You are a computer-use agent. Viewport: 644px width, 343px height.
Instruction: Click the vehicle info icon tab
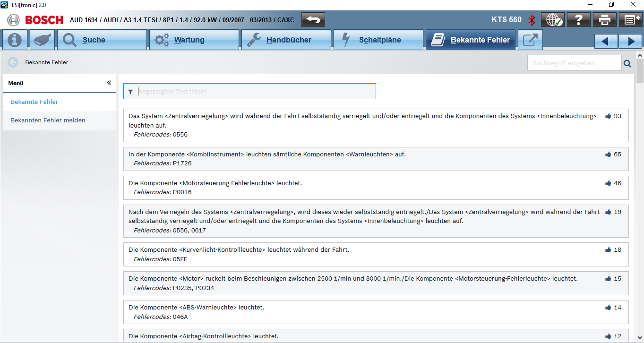[15, 40]
